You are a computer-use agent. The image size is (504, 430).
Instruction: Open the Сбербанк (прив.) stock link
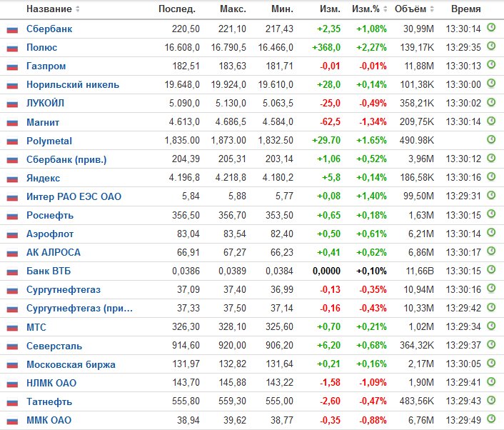66,159
